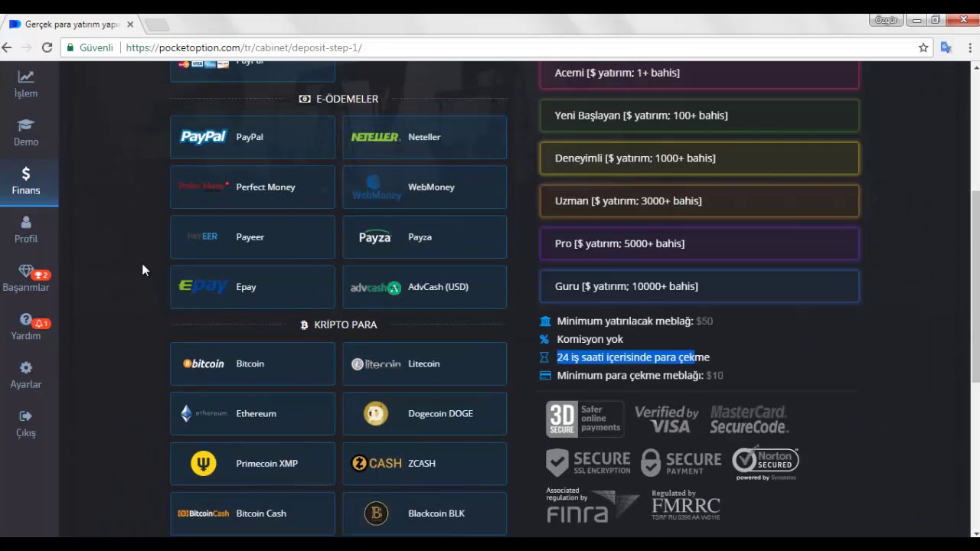Click the scrollbar down arrow
The image size is (980, 551).
[975, 533]
